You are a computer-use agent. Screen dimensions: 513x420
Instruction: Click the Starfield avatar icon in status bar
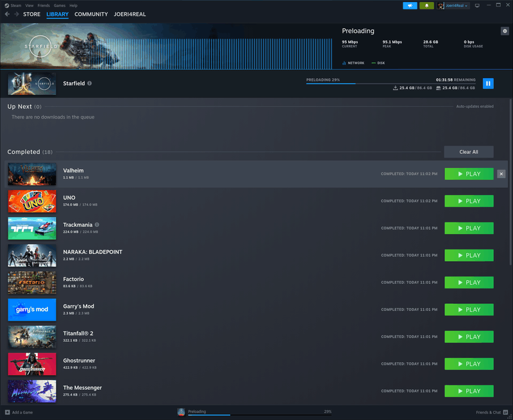(181, 412)
